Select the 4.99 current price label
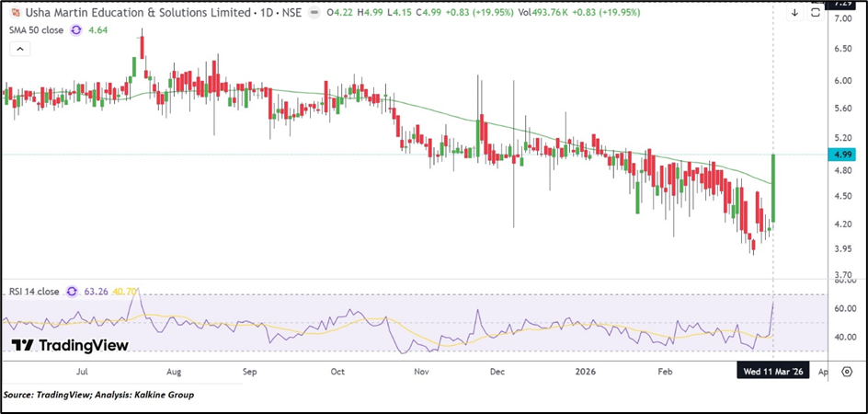The height and width of the screenshot is (414, 868). click(x=844, y=155)
